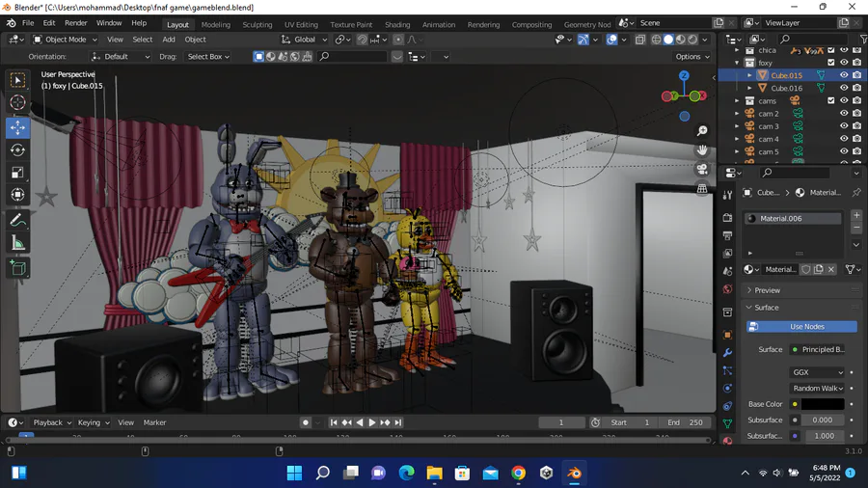The width and height of the screenshot is (868, 488).
Task: Select the Add Cube tool
Action: point(17,268)
